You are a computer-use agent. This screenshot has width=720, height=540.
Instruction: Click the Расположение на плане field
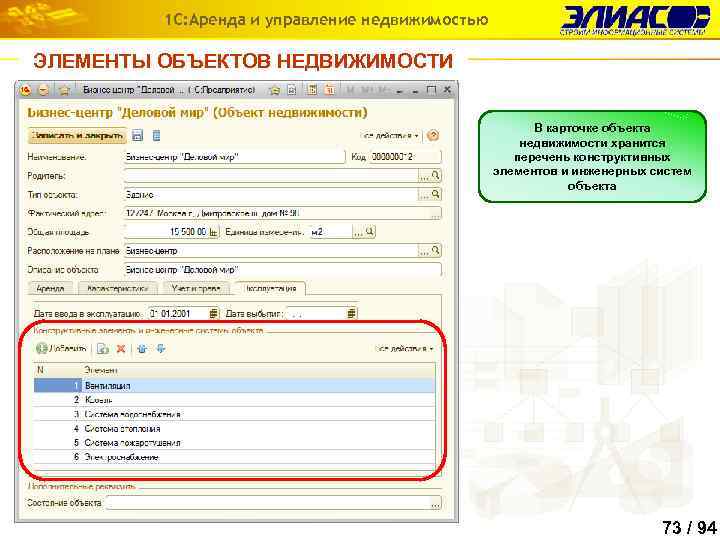pos(271,251)
